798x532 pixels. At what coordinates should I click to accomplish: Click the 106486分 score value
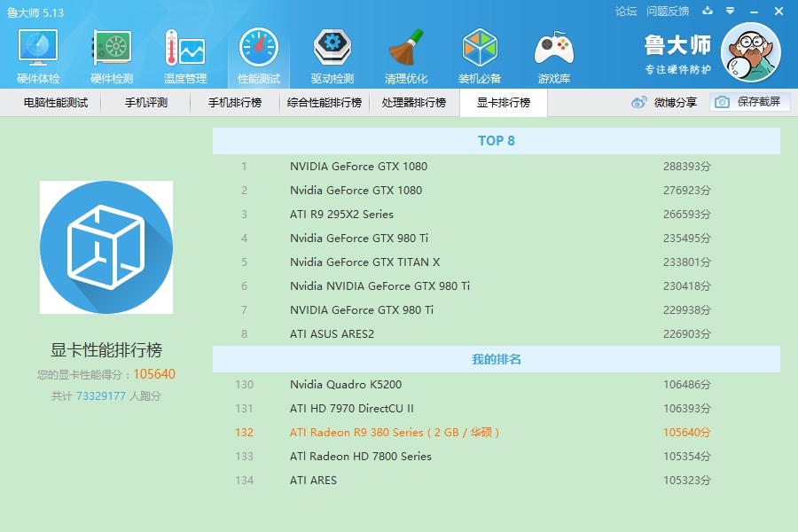point(686,384)
